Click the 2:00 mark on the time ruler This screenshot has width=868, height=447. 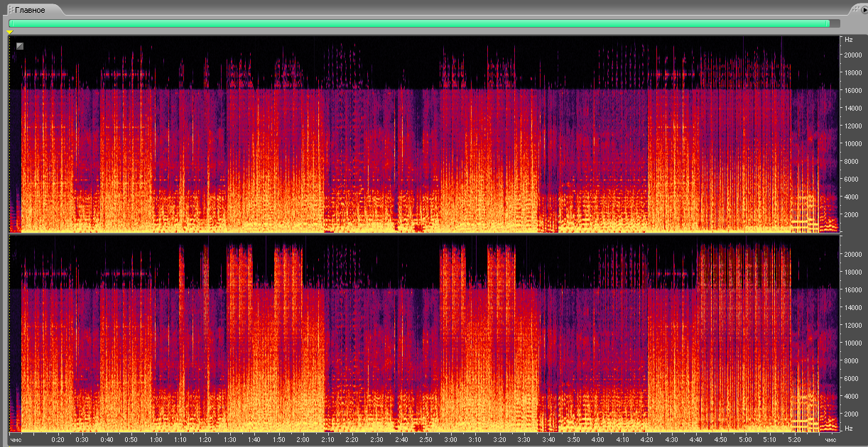(x=303, y=440)
